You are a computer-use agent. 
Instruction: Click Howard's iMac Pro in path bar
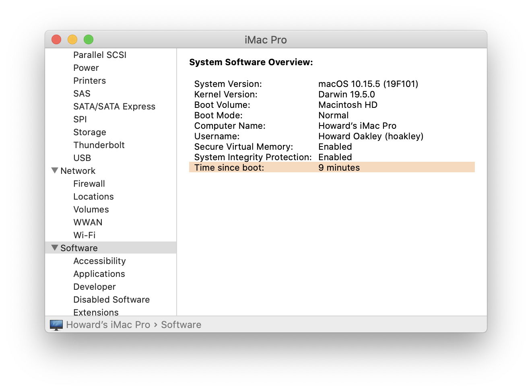pyautogui.click(x=108, y=325)
